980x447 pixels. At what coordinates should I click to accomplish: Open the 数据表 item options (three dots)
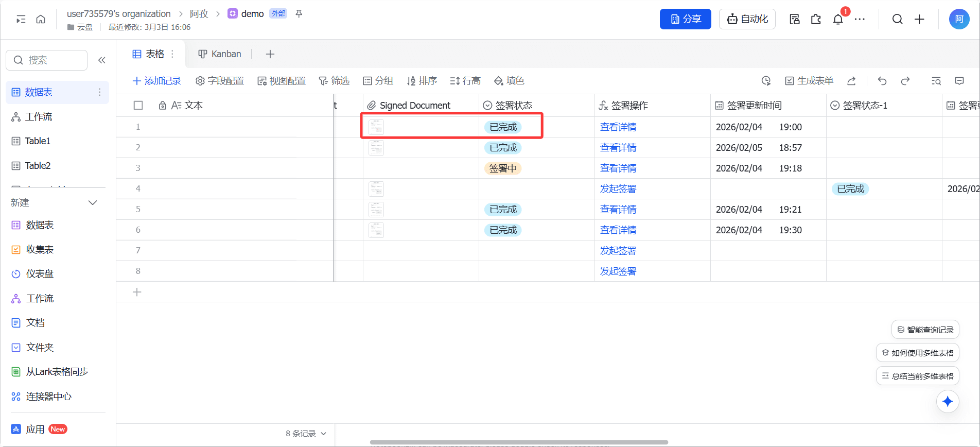tap(99, 92)
